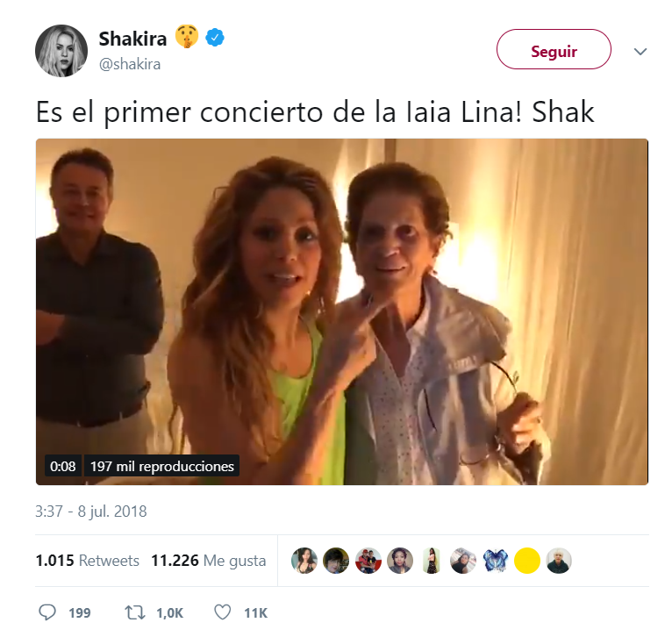Viewport: 672px width, 644px height.
Task: Play the embedded video
Action: [x=341, y=311]
